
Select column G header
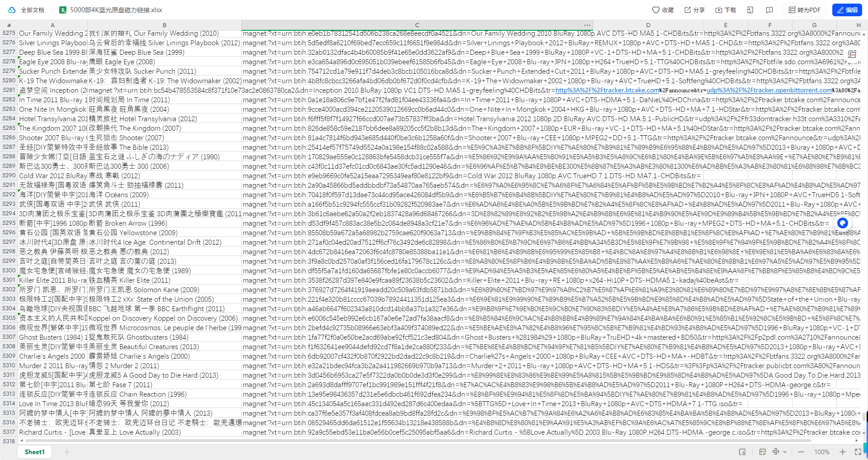(x=814, y=25)
